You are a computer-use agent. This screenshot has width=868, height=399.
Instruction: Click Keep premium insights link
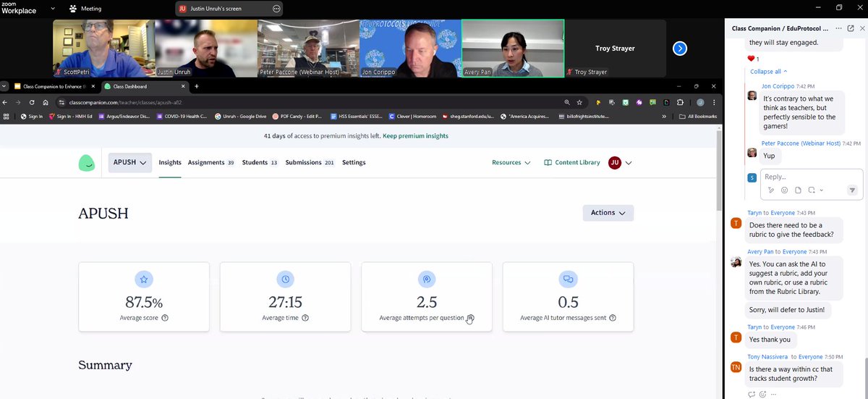click(415, 136)
